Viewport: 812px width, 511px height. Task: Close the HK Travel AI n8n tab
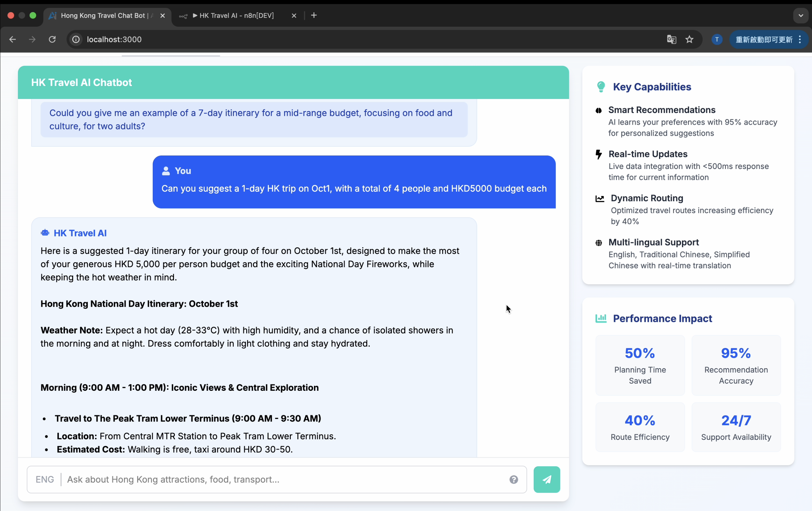click(x=294, y=15)
